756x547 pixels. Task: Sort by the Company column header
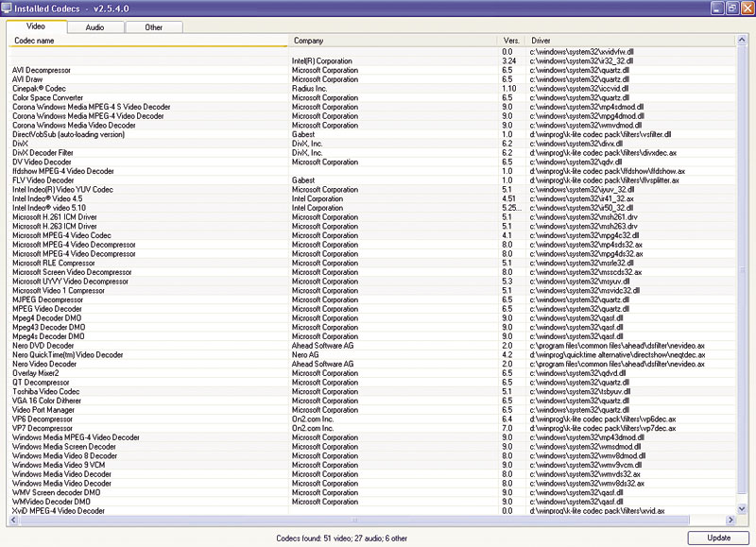pyautogui.click(x=393, y=41)
